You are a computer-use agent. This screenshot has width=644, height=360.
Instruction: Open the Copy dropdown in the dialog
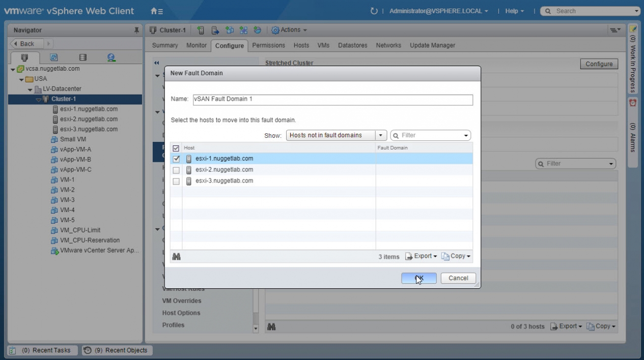456,256
